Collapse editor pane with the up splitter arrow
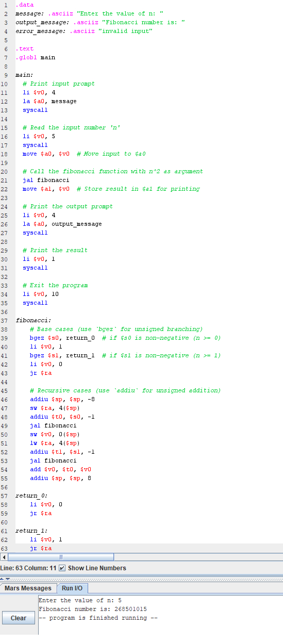Viewport: 283px width, 644px height. tap(3, 579)
